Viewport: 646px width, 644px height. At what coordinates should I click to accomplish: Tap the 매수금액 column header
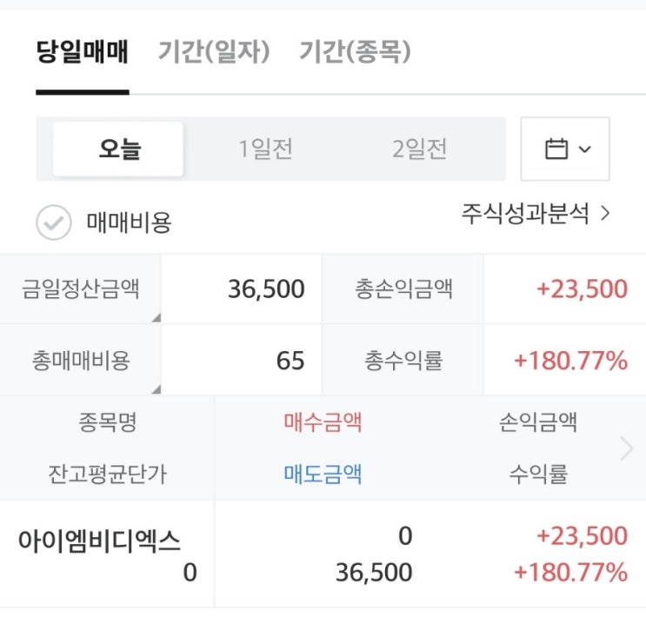(x=323, y=423)
